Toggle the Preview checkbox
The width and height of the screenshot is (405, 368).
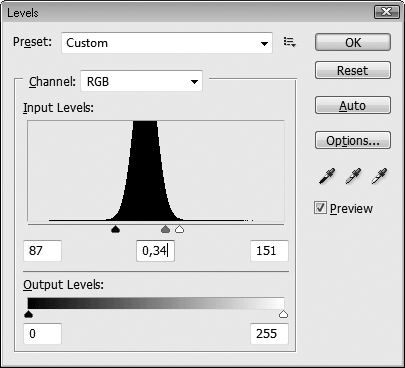[320, 208]
